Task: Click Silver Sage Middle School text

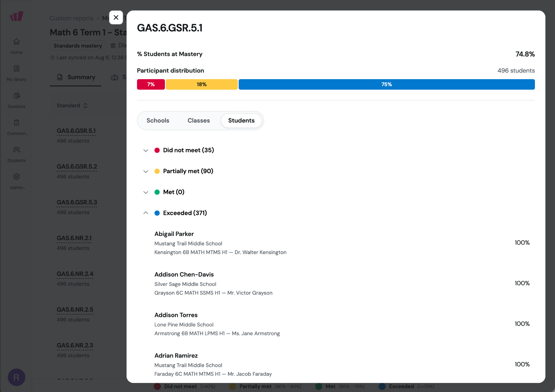Action: pyautogui.click(x=185, y=284)
